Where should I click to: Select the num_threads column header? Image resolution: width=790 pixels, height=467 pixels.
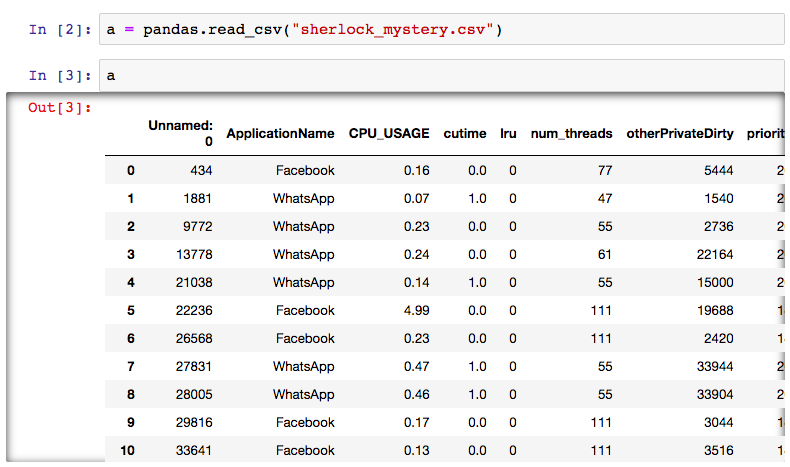pos(571,134)
